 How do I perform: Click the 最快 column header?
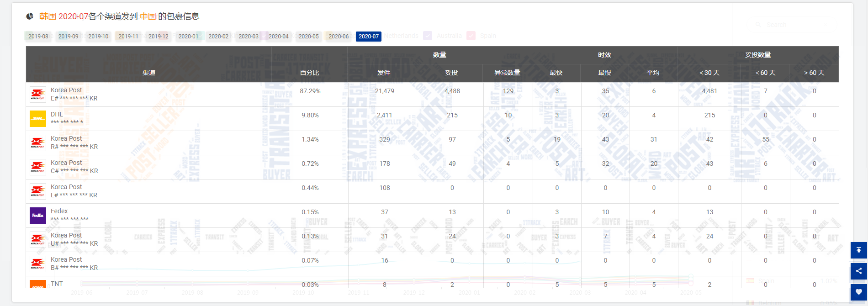pyautogui.click(x=556, y=73)
